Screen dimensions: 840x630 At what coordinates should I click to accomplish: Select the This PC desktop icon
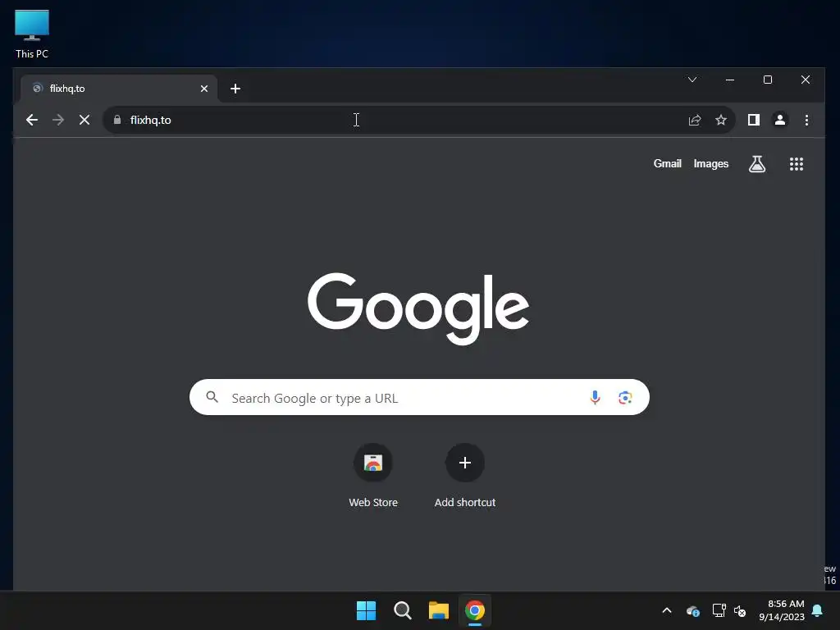32,34
